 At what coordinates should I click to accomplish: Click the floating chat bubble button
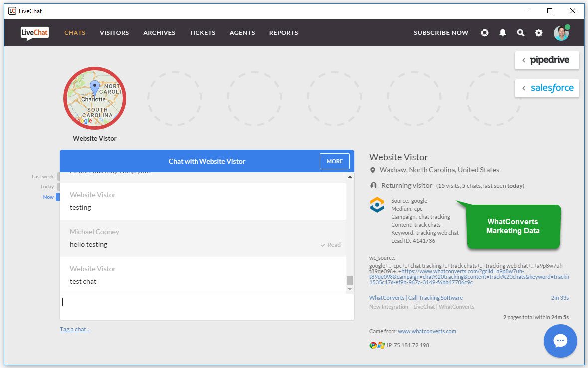(560, 341)
